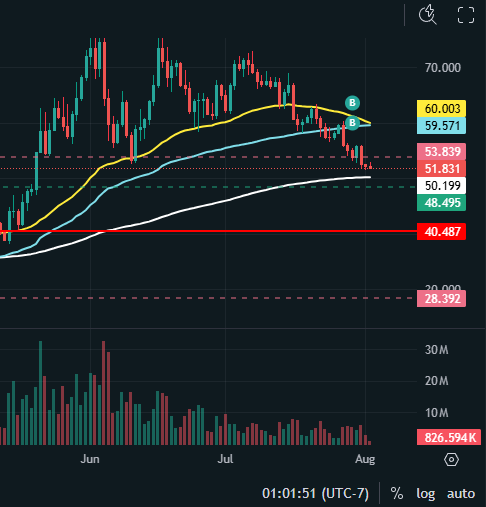Toggle log scale mode
486x507 pixels.
[x=426, y=493]
